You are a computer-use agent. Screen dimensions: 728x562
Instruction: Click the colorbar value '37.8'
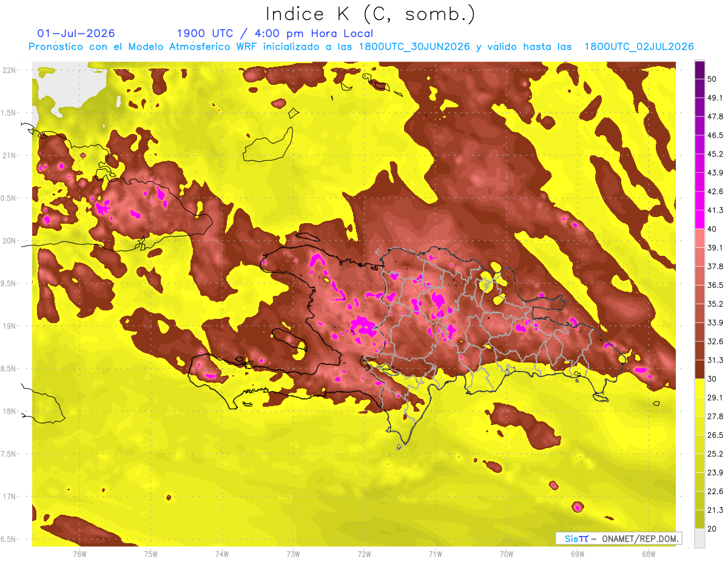(x=715, y=266)
